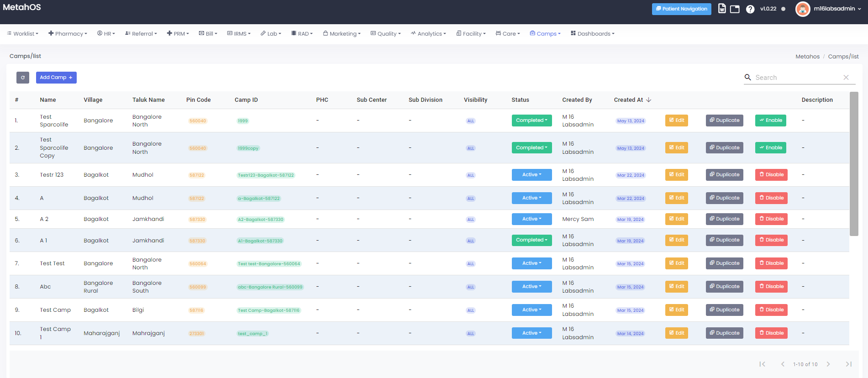Edit the Test Sparcolife camp row 1
This screenshot has height=378, width=868.
677,121
